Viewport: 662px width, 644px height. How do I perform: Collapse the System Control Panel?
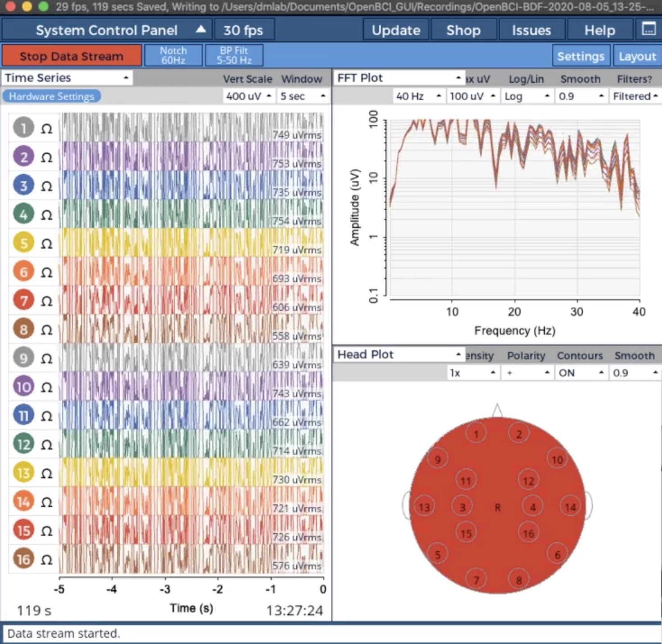coord(200,29)
